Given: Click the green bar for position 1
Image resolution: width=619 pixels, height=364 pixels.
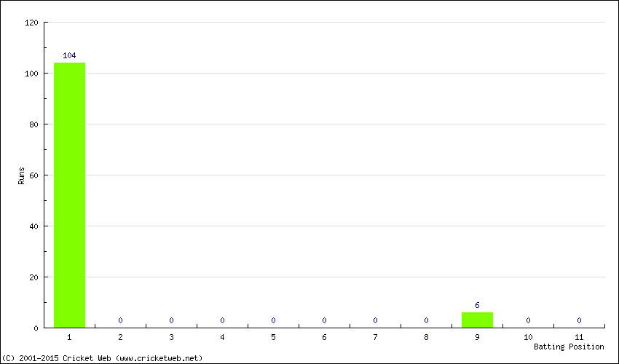Looking at the screenshot, I should (69, 195).
